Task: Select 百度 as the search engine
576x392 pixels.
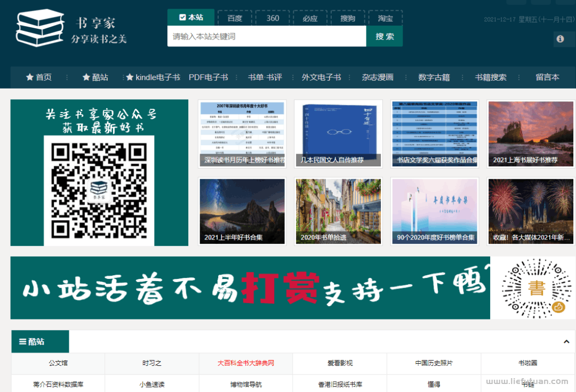Action: pyautogui.click(x=234, y=18)
